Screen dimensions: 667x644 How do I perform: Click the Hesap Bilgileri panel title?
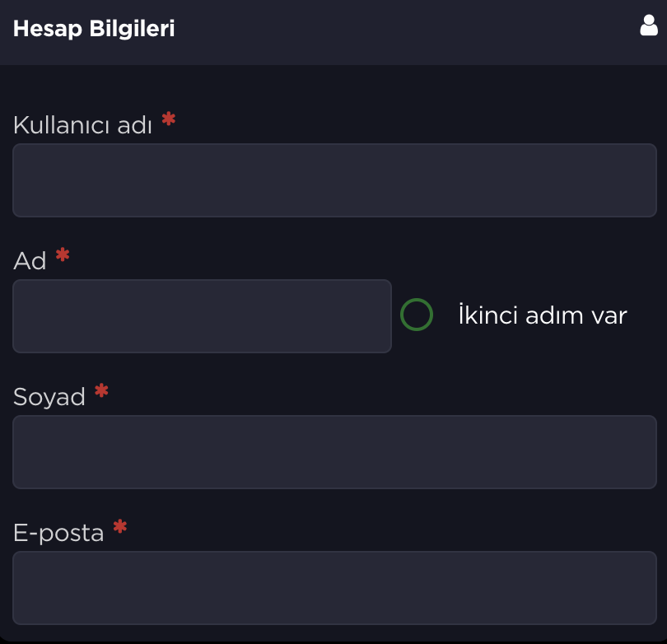(94, 29)
